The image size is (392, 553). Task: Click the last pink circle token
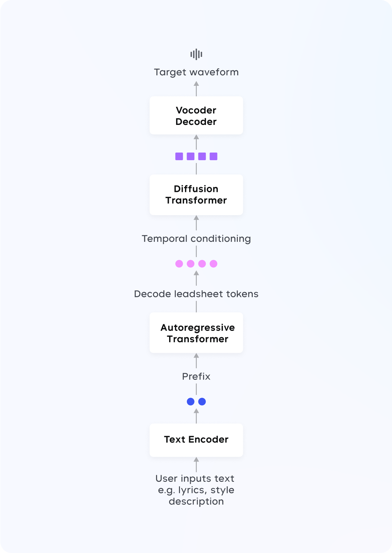[214, 264]
